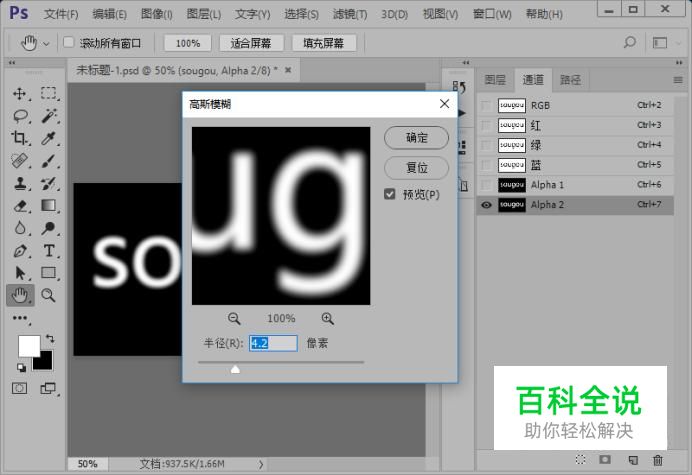The width and height of the screenshot is (692, 475).
Task: Select the Rectangular Marquee tool
Action: (49, 94)
